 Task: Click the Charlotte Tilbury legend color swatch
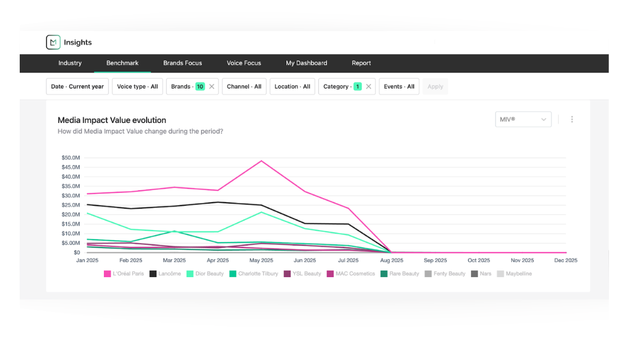tap(233, 274)
